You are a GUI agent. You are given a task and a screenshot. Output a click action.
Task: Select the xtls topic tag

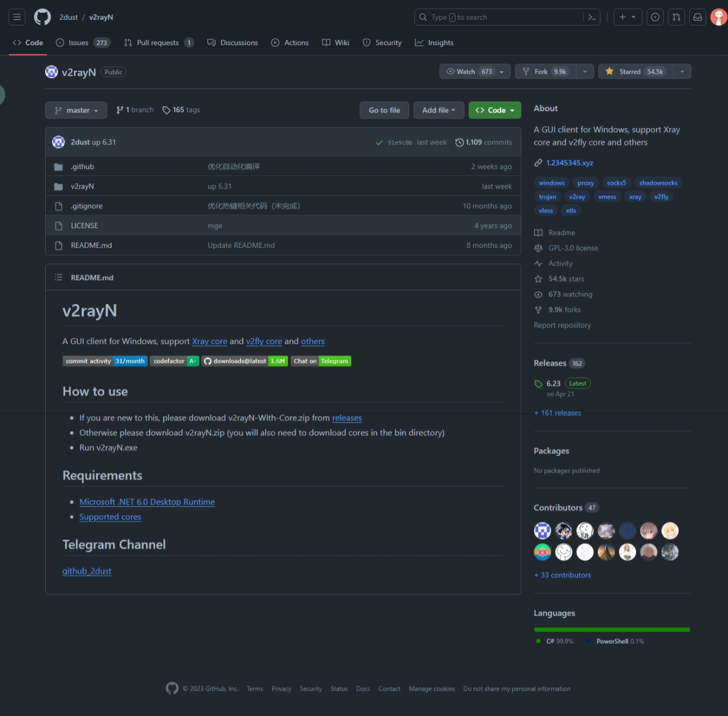(x=571, y=211)
